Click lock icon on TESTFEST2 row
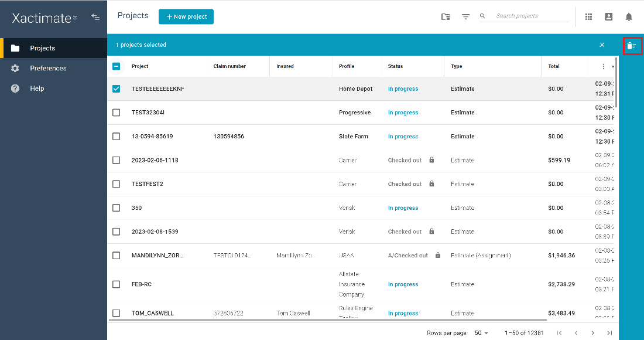 pos(431,183)
